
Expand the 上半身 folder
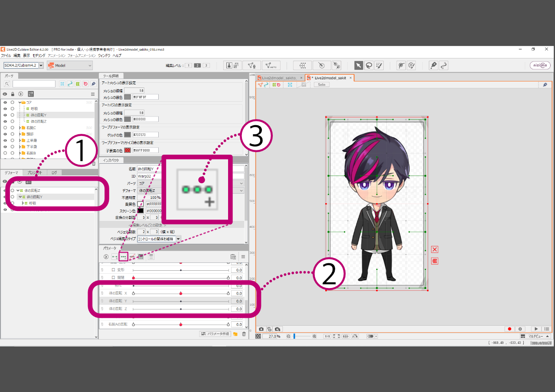point(20,140)
